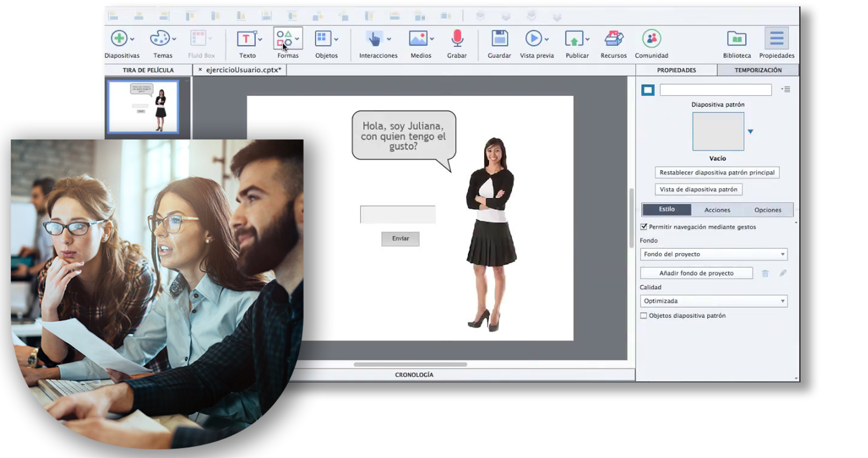Open the Formas shapes tool
This screenshot has width=868, height=458.
[x=284, y=39]
